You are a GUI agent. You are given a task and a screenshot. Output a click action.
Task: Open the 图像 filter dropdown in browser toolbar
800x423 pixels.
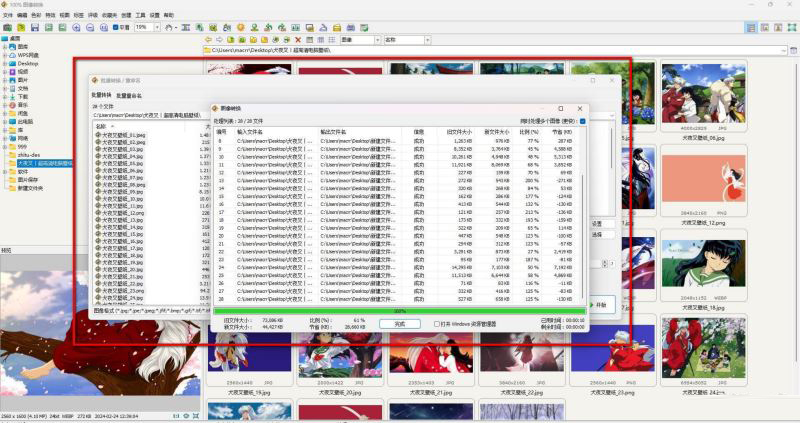pyautogui.click(x=378, y=39)
